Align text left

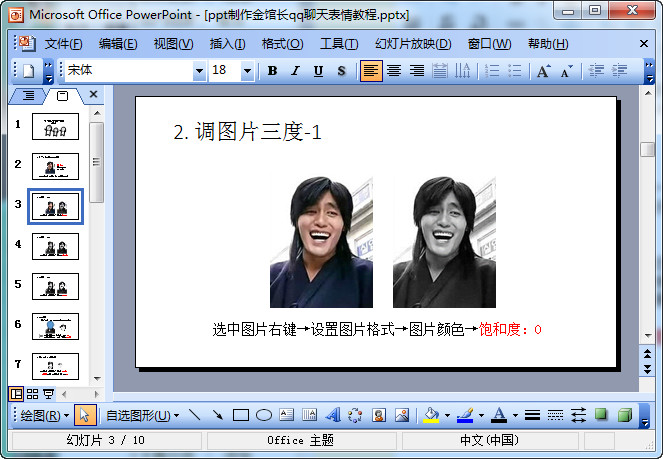pyautogui.click(x=371, y=71)
